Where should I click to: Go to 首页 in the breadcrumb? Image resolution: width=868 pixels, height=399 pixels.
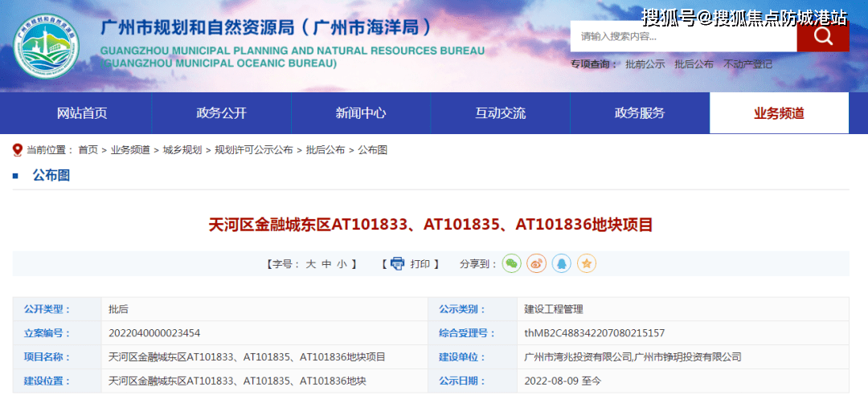click(88, 150)
